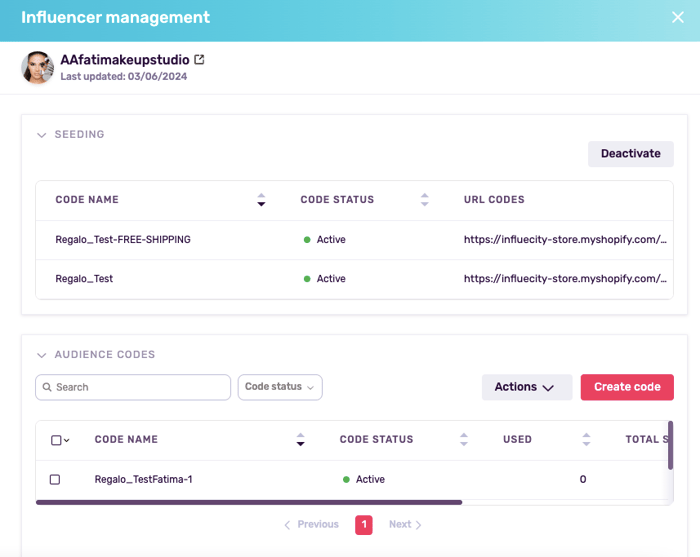This screenshot has height=557, width=700.
Task: Collapse the Audience Codes section
Action: click(x=42, y=355)
